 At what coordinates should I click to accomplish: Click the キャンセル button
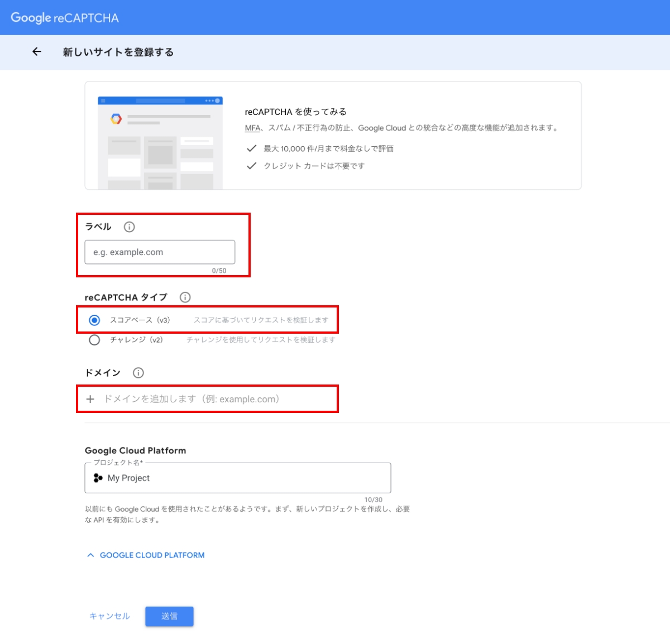coord(109,616)
